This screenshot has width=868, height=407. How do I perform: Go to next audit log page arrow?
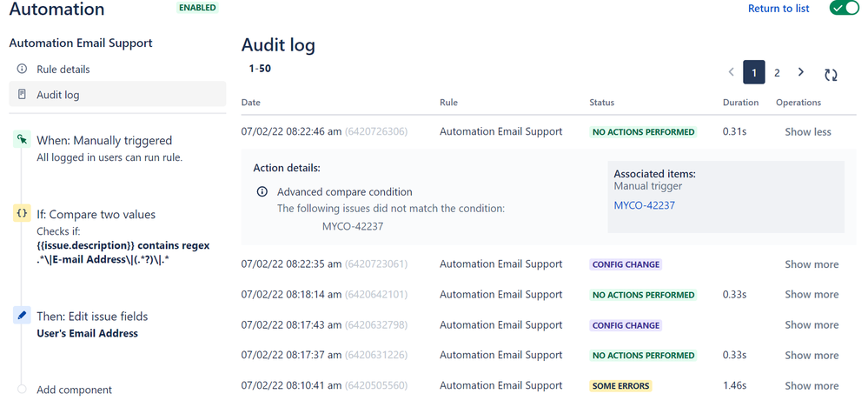pos(800,72)
